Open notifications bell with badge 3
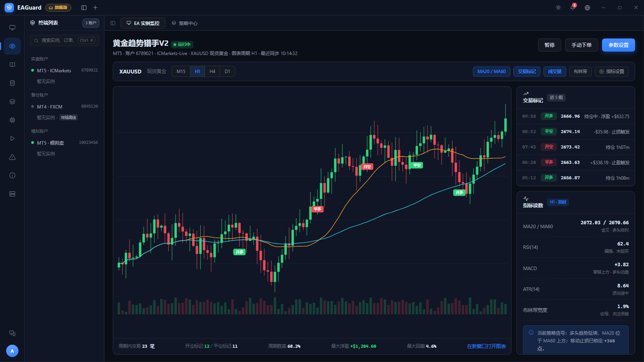This screenshot has width=644, height=362. click(573, 8)
